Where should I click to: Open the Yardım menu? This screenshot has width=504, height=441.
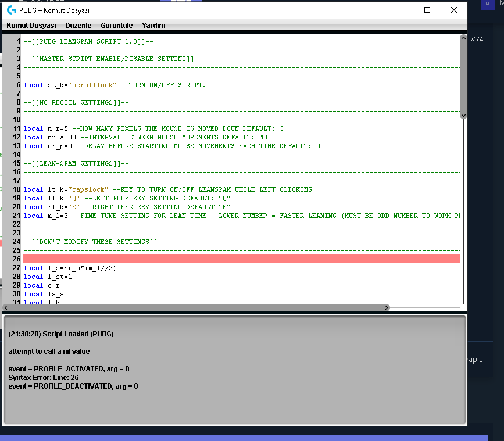(x=153, y=26)
